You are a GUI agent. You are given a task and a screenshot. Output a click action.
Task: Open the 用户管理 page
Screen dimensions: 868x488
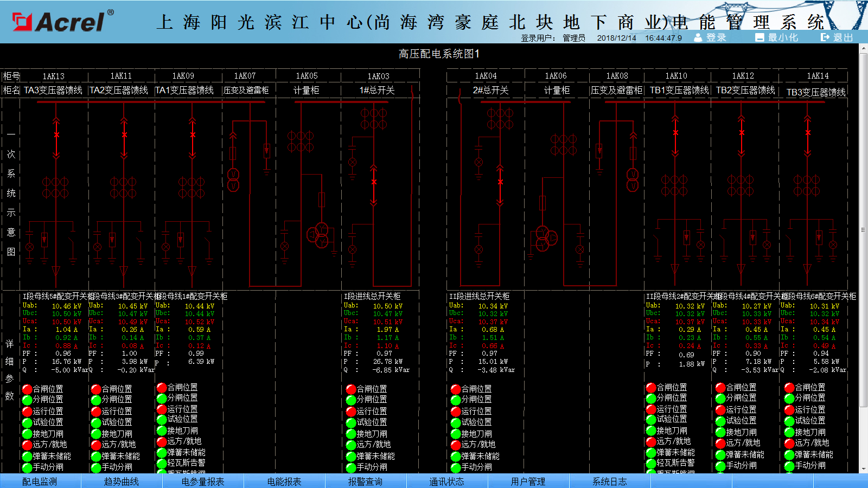(528, 481)
